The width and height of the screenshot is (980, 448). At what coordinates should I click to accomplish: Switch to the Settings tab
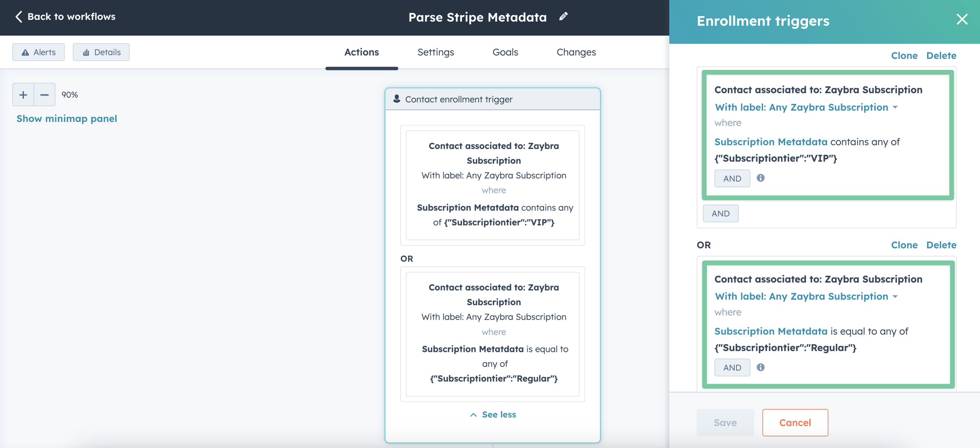(x=435, y=52)
